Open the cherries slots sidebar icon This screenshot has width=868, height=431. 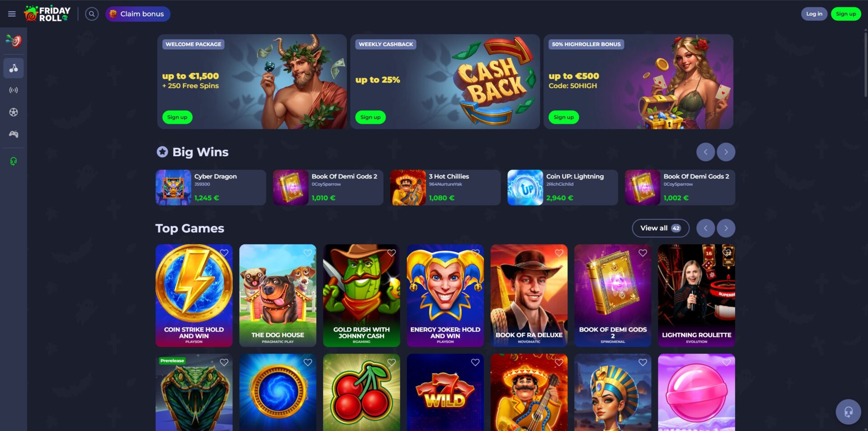pos(14,68)
